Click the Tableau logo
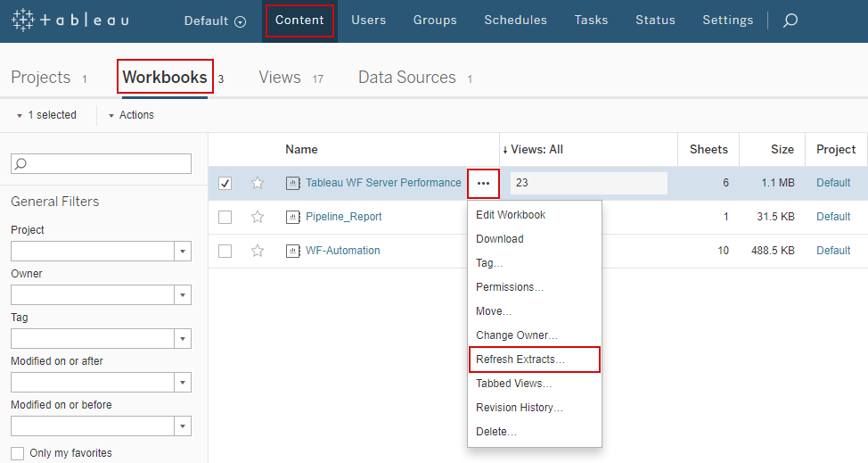The width and height of the screenshot is (868, 463). point(70,21)
